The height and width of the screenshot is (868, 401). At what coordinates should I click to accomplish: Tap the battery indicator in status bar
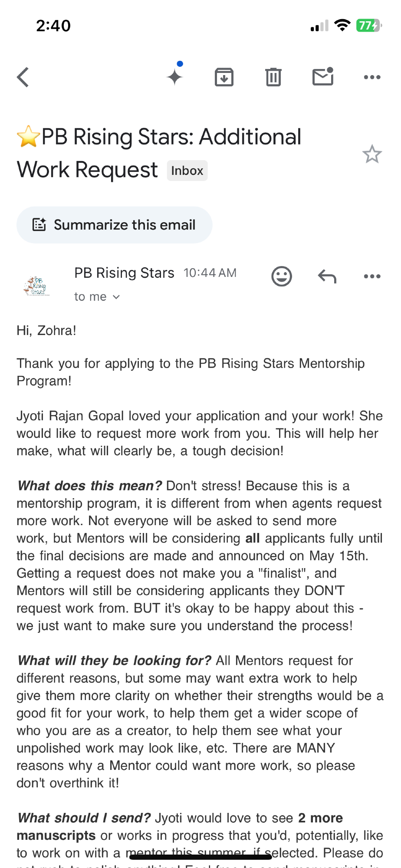(368, 26)
